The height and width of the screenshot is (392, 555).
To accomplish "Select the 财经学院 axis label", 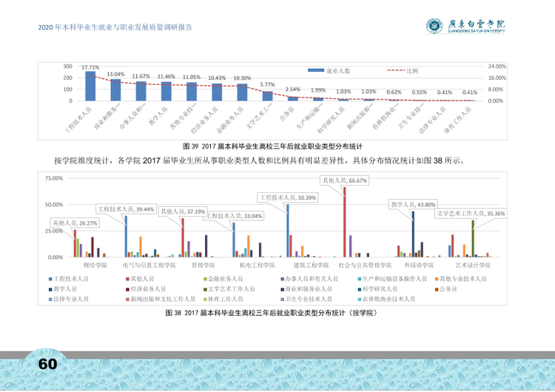I will 95,265.
